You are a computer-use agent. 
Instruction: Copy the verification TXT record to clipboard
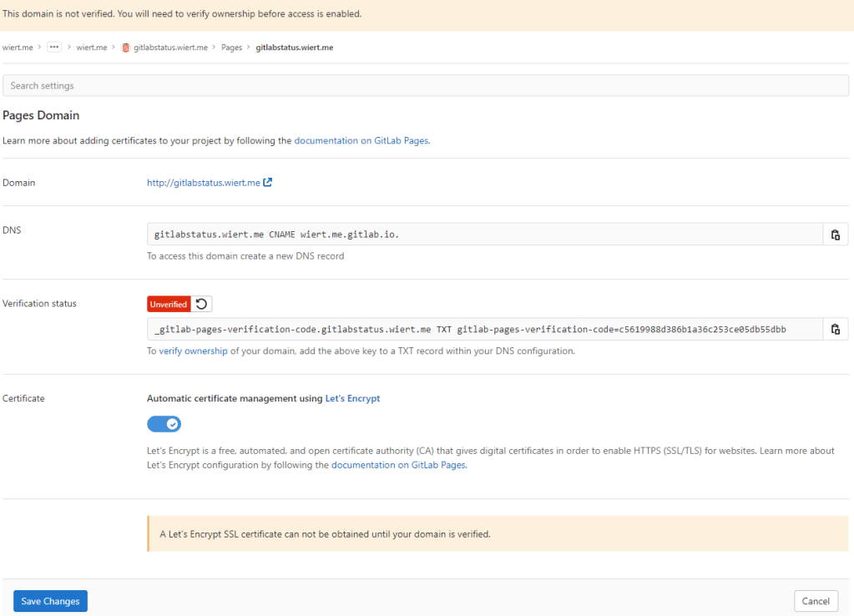[835, 328]
